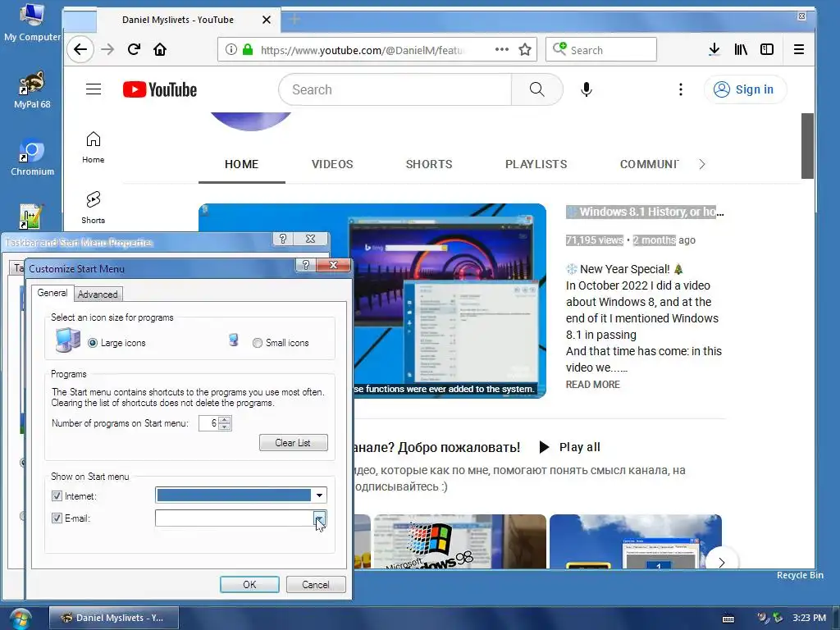840x630 pixels.
Task: Open the SHORTS channel tab
Action: pyautogui.click(x=429, y=164)
